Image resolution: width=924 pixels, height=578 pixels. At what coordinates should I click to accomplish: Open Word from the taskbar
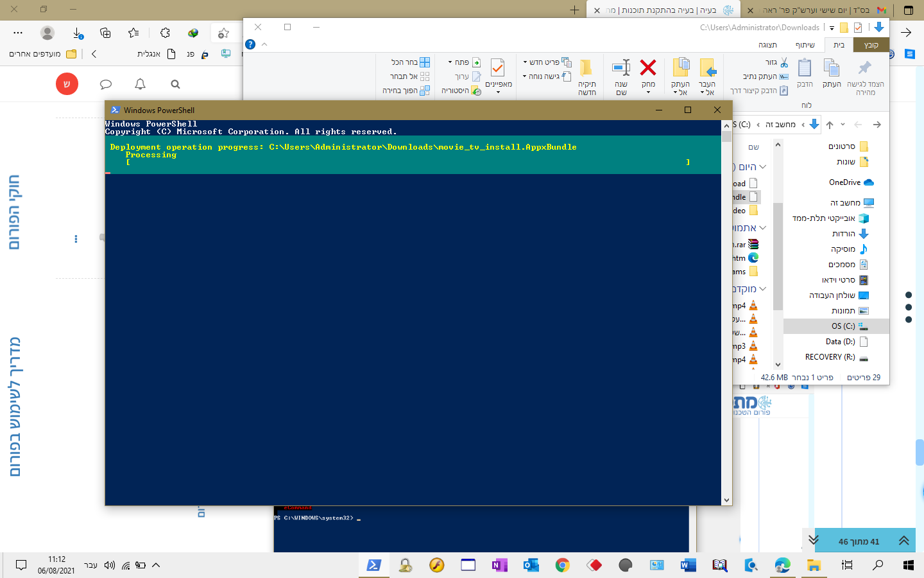click(x=688, y=565)
